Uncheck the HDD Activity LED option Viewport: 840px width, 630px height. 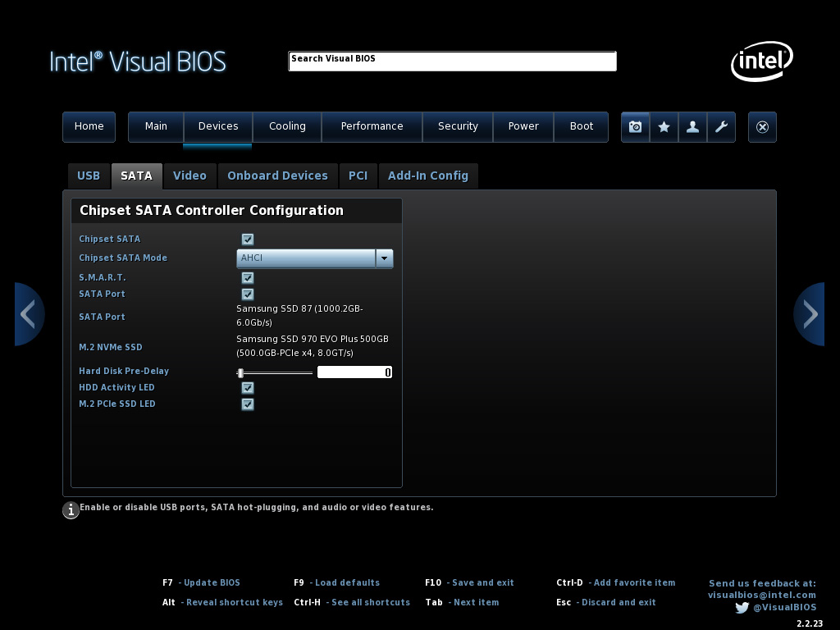(248, 388)
